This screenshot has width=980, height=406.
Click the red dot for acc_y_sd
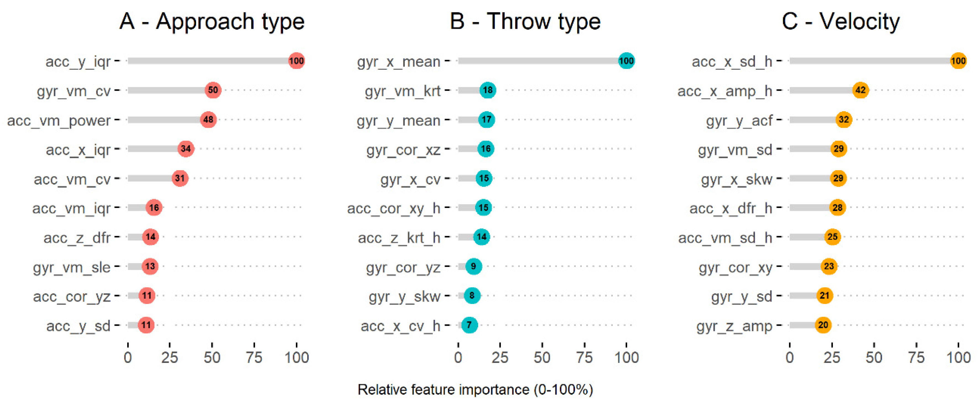click(x=146, y=325)
